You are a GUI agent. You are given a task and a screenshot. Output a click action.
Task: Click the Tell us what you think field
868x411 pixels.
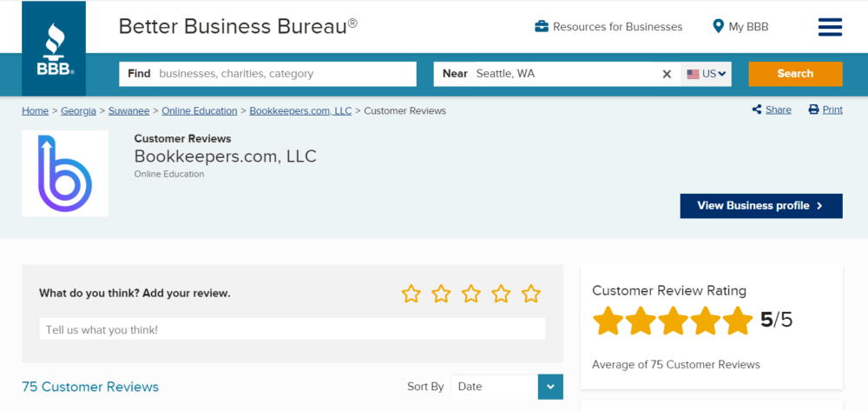pos(293,329)
